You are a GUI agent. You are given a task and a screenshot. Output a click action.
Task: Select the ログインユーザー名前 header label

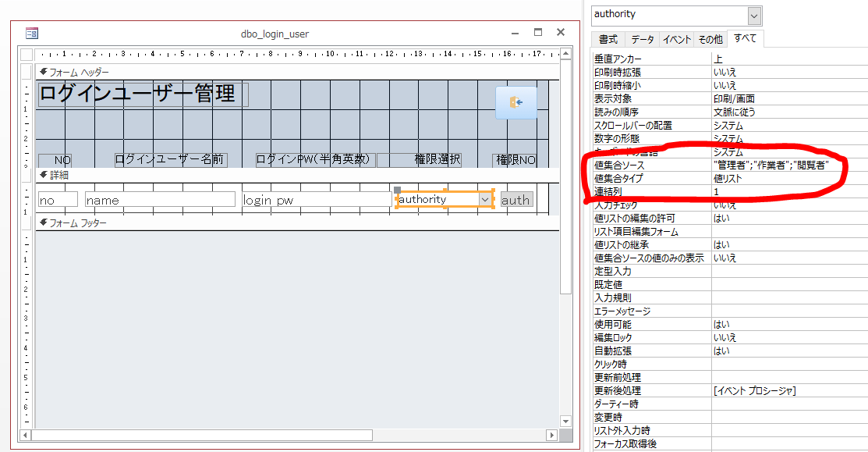coord(171,159)
